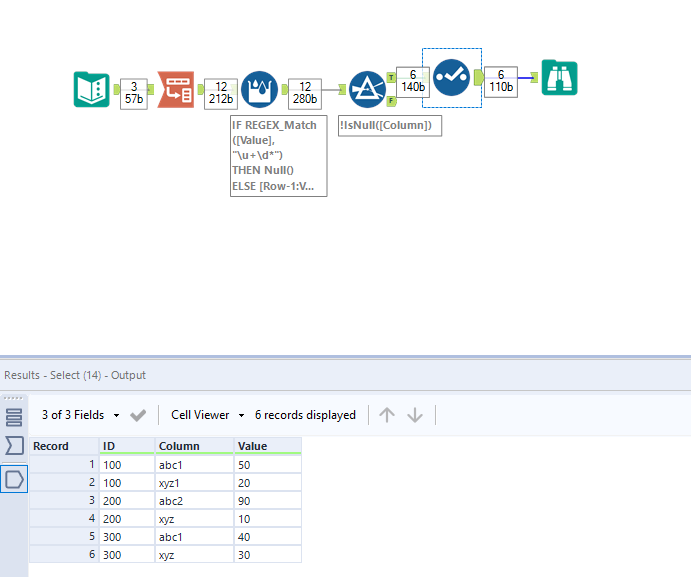Click the ID column header
This screenshot has height=577, width=691.
(126, 446)
